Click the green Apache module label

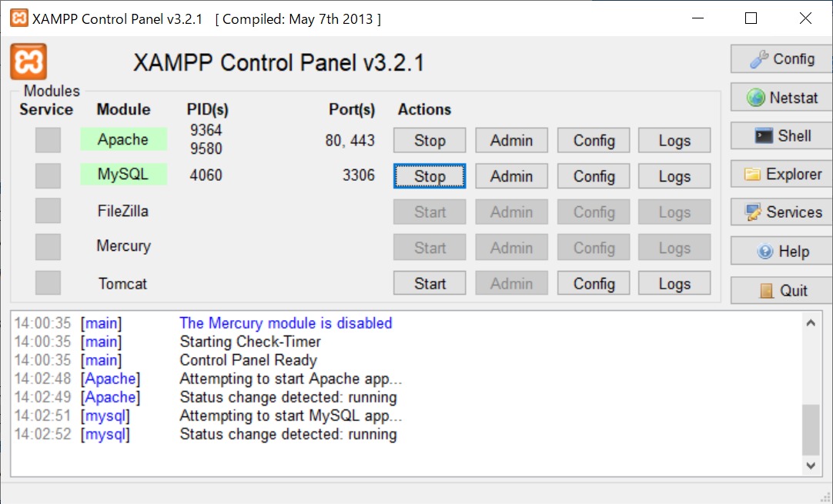coord(124,139)
